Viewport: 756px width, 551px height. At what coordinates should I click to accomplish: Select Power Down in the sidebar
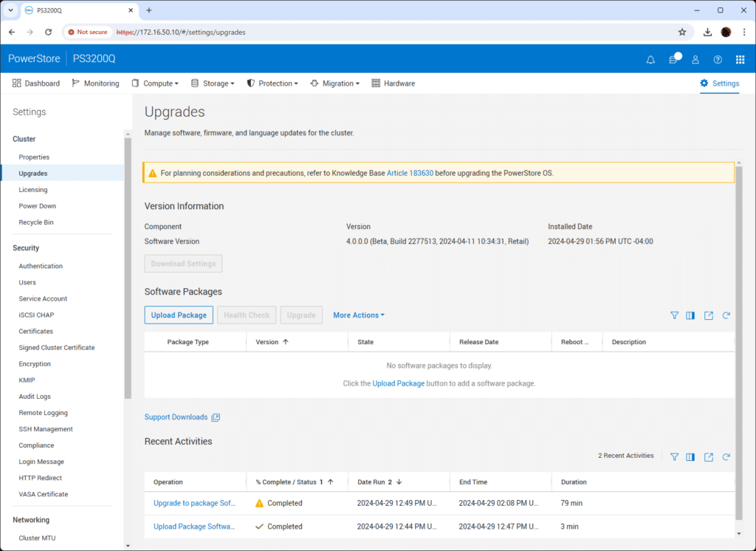tap(38, 206)
